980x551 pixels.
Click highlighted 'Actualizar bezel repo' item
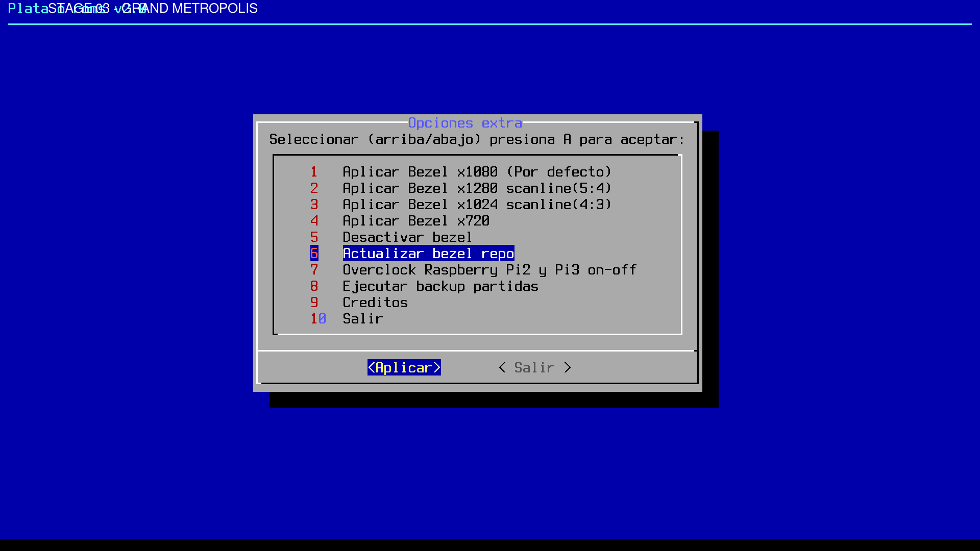[x=428, y=254]
